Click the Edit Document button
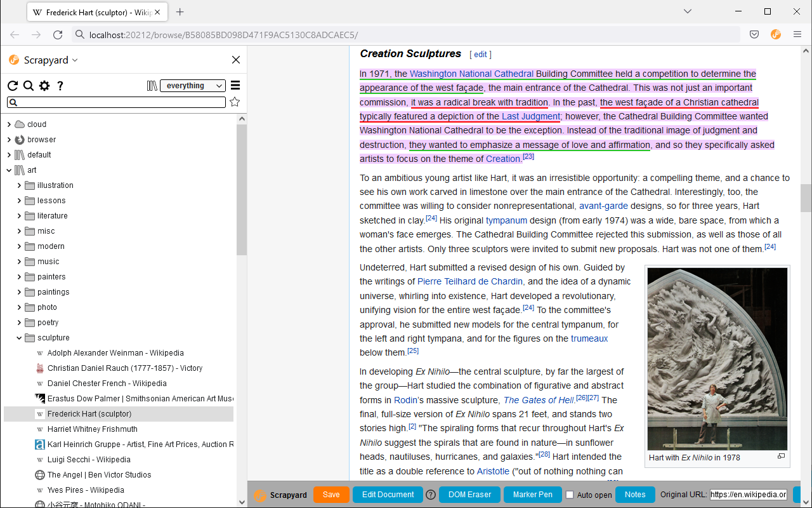Screen dimensions: 812x508 pos(388,495)
